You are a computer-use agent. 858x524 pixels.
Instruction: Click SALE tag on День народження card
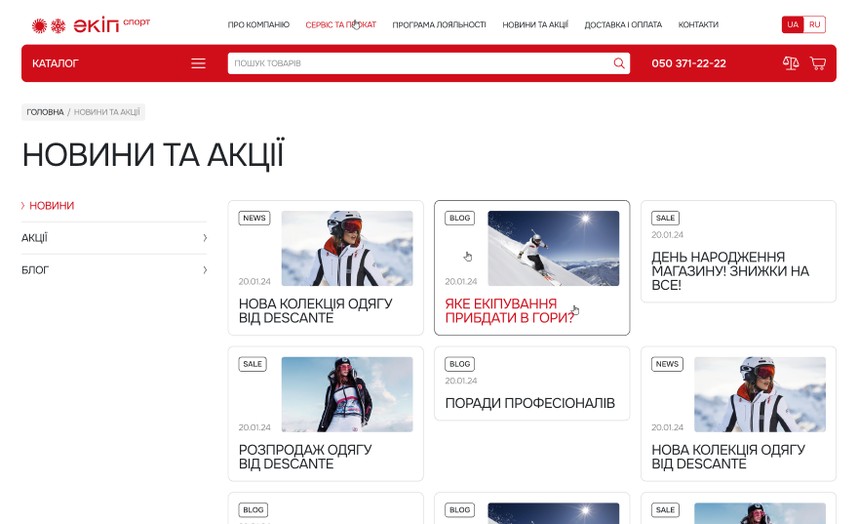point(665,218)
